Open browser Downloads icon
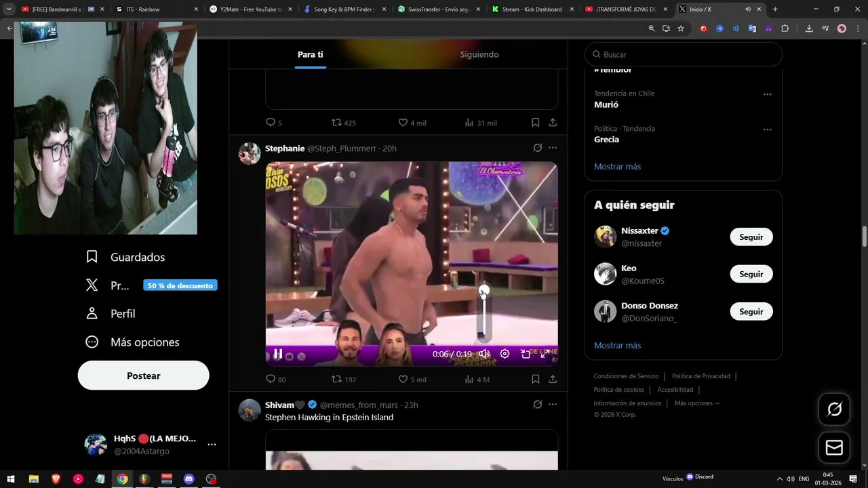The height and width of the screenshot is (488, 868). [809, 28]
